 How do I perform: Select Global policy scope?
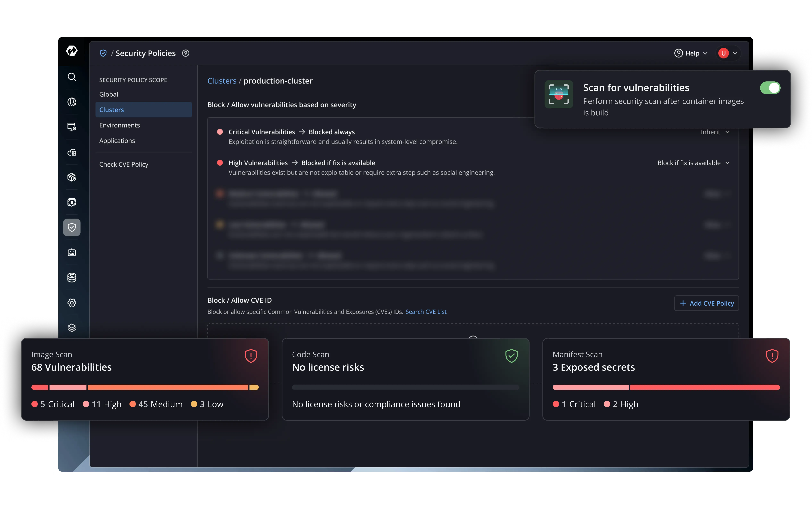tap(109, 94)
